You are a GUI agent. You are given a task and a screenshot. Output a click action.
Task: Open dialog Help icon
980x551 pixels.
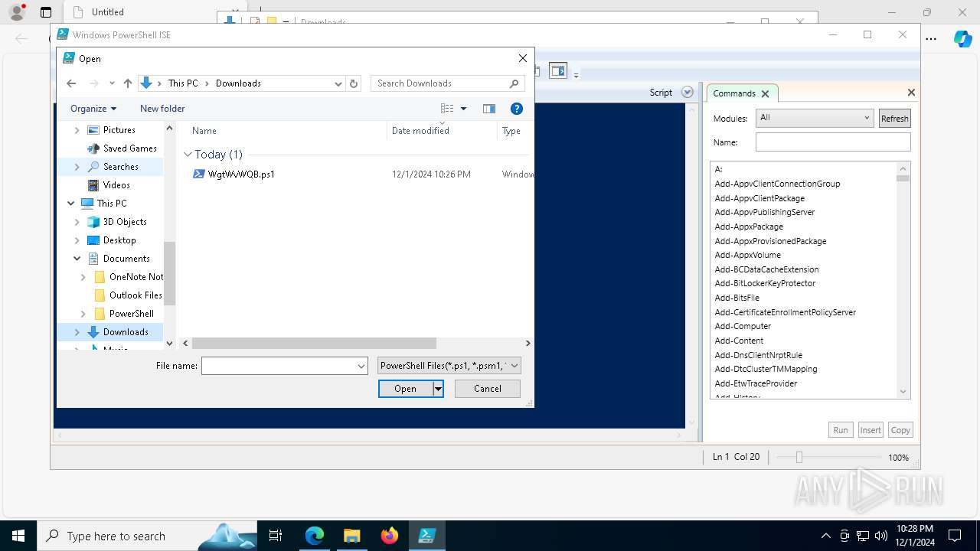pyautogui.click(x=517, y=109)
